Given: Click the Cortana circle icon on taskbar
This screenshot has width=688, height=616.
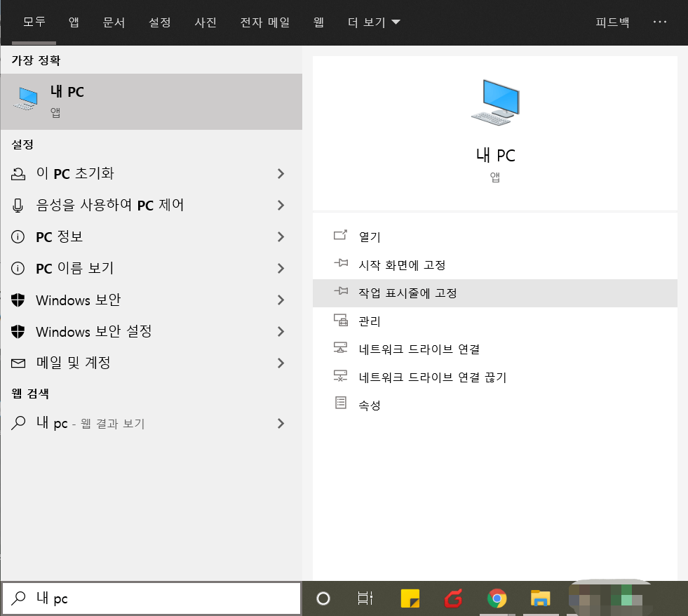Looking at the screenshot, I should pos(323,598).
